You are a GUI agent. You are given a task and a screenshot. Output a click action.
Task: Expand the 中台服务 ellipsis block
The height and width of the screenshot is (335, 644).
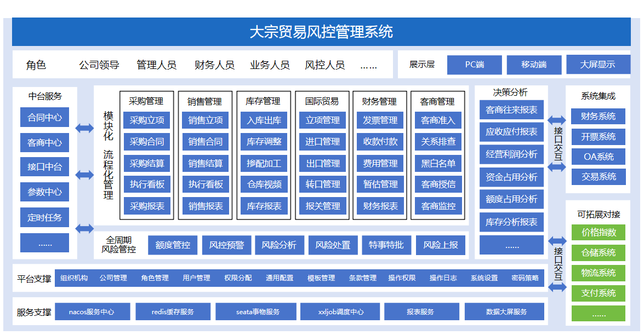point(44,242)
